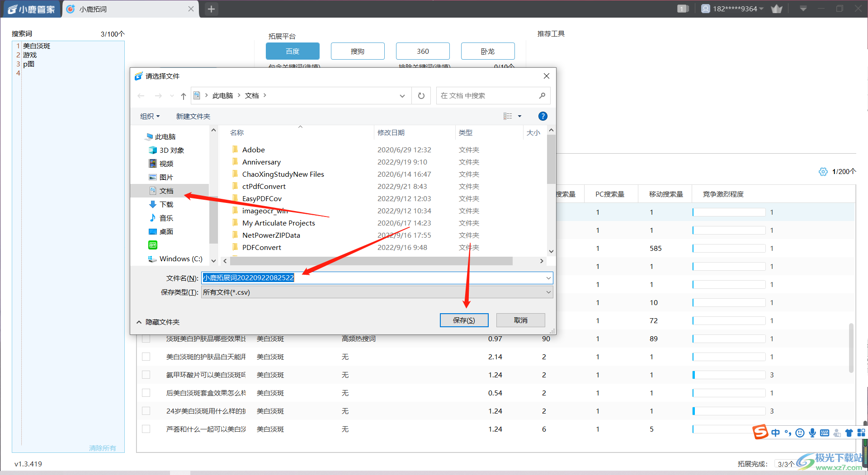Screen dimensions: 868x475
Task: Select the 360 platform tab
Action: pyautogui.click(x=423, y=51)
